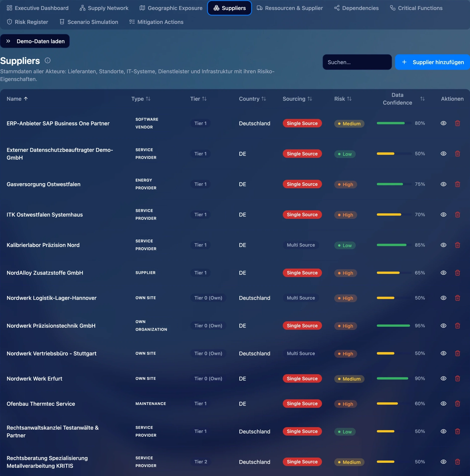View Ofenbau Thermtec Service details
470x476 pixels.
point(443,403)
